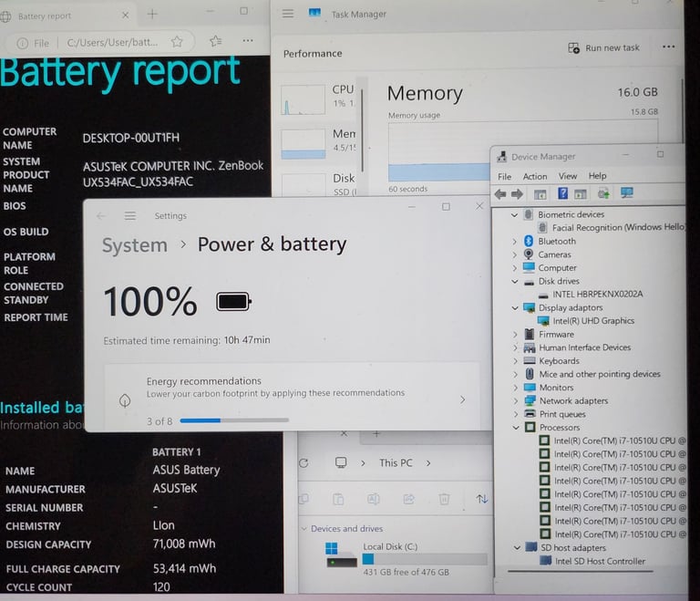Open Task Manager hamburger navigation menu

[288, 14]
